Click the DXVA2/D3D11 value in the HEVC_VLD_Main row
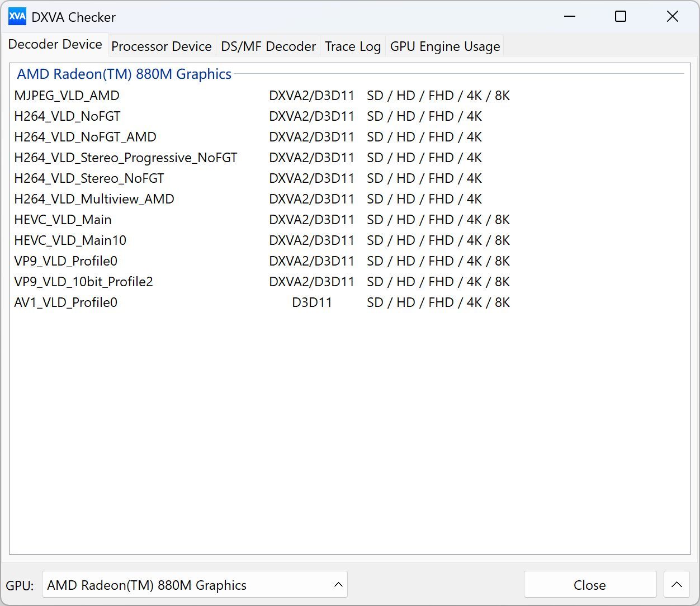Viewport: 700px width, 606px height. point(312,220)
